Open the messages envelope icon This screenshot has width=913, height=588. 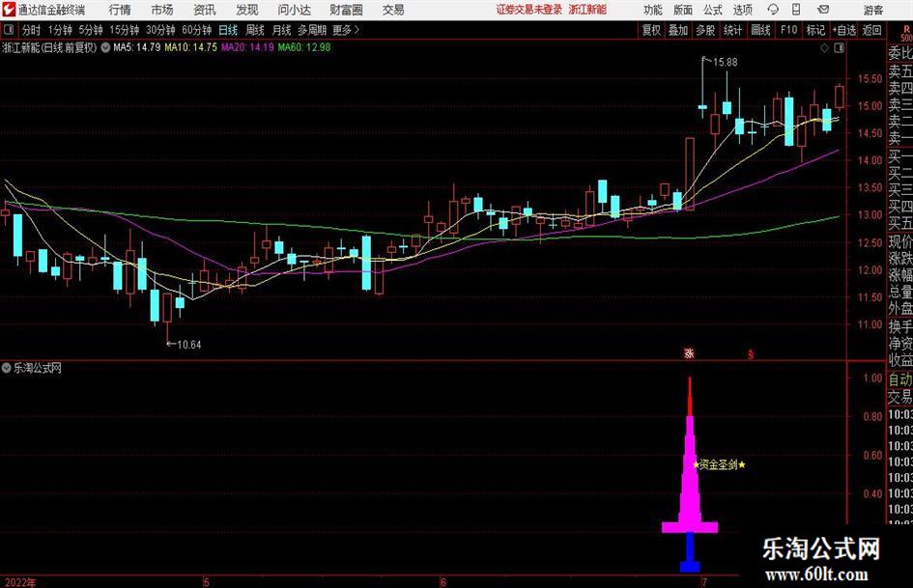(823, 10)
